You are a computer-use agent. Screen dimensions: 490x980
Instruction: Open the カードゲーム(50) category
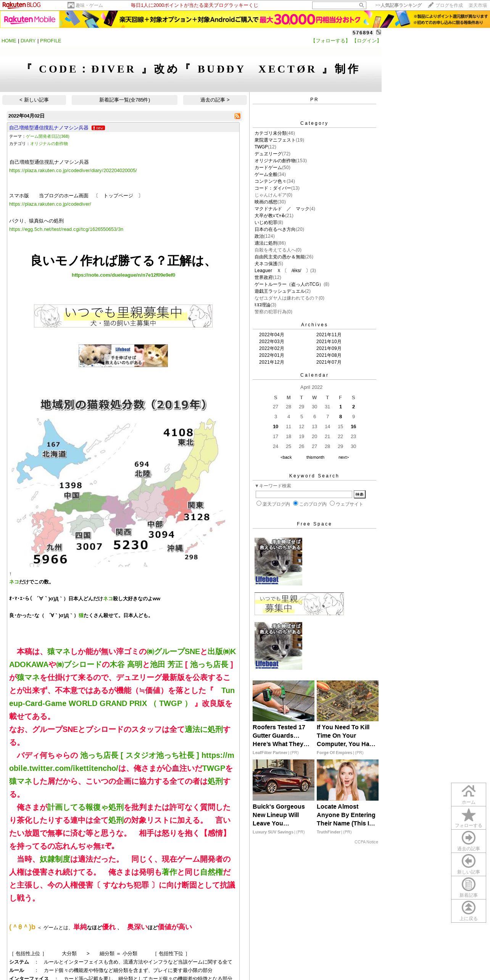coord(272,168)
